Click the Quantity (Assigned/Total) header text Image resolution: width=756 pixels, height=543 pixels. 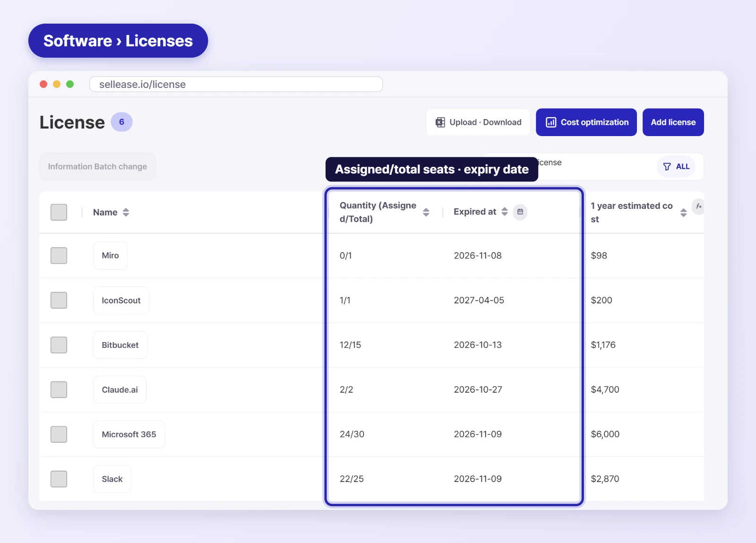click(x=378, y=212)
